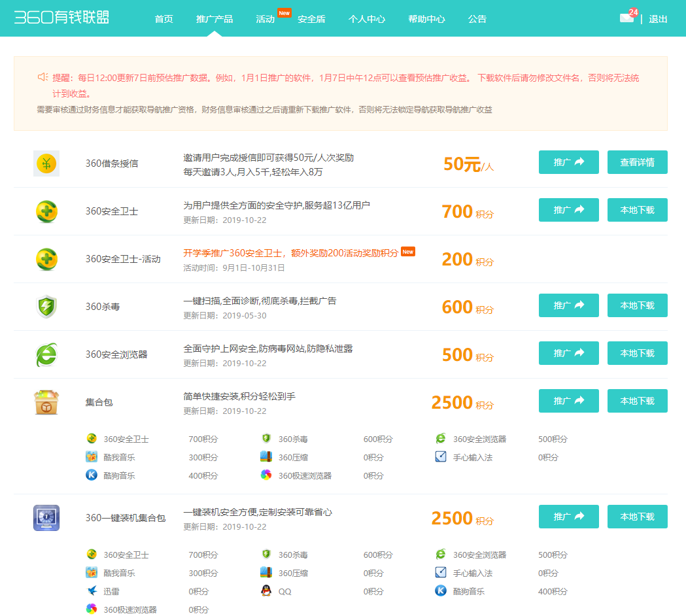Click the QQ penguin icon
Image resolution: width=686 pixels, height=616 pixels.
click(266, 591)
